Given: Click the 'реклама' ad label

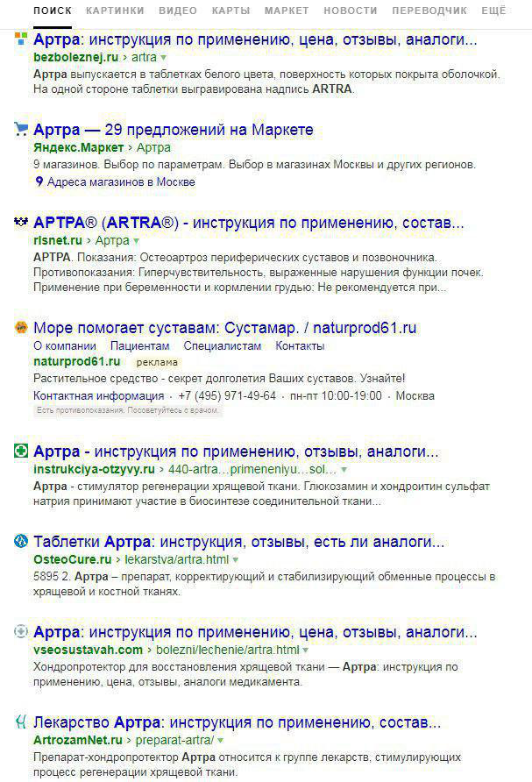Looking at the screenshot, I should click(157, 363).
